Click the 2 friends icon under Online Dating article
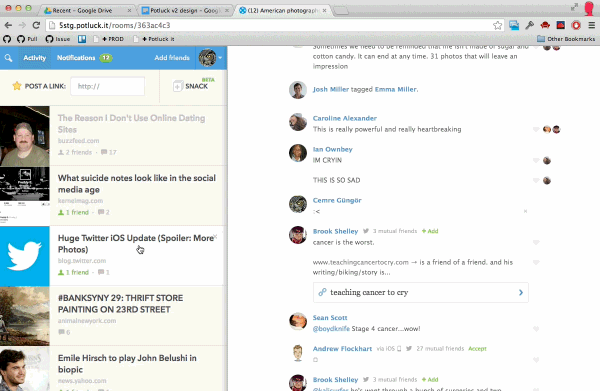The width and height of the screenshot is (600, 391). [61, 152]
